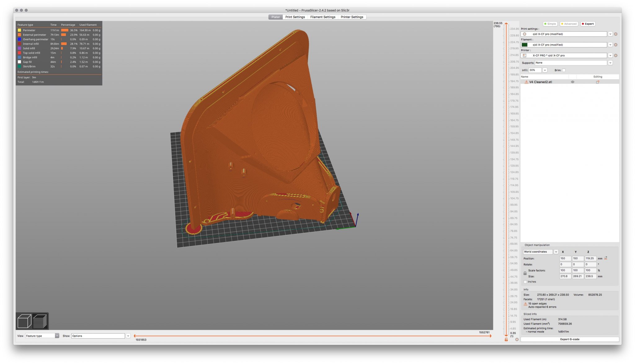The height and width of the screenshot is (364, 635).
Task: Toggle Overhang perimeter color in legend
Action: 20,39
